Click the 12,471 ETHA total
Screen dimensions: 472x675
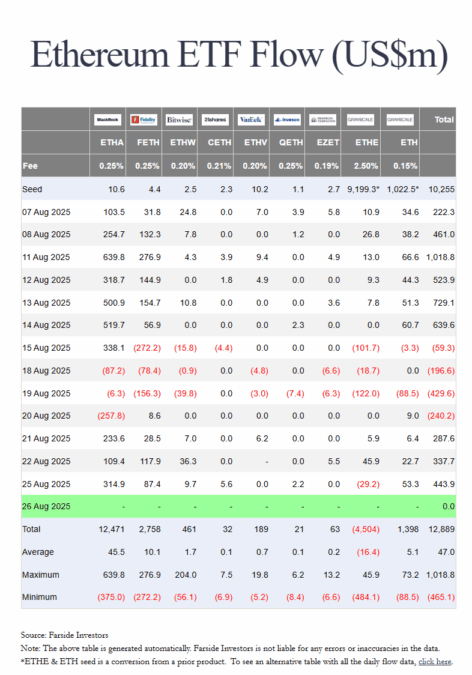112,529
